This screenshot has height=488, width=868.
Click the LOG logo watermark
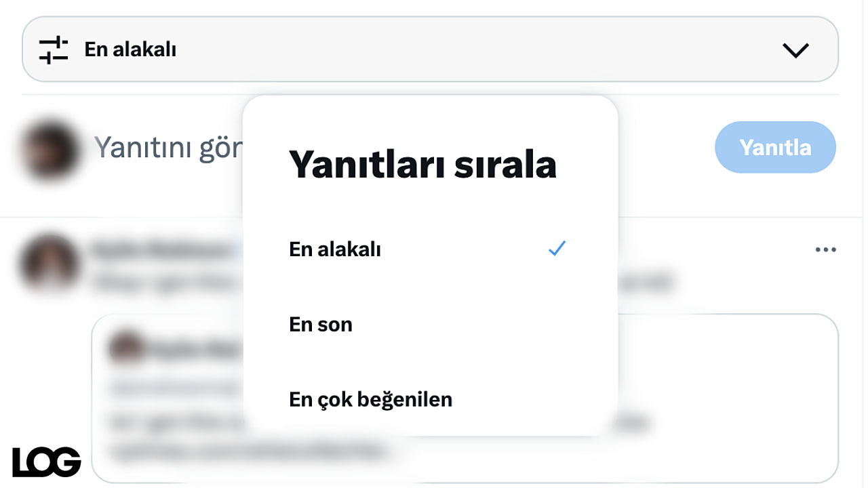[47, 462]
